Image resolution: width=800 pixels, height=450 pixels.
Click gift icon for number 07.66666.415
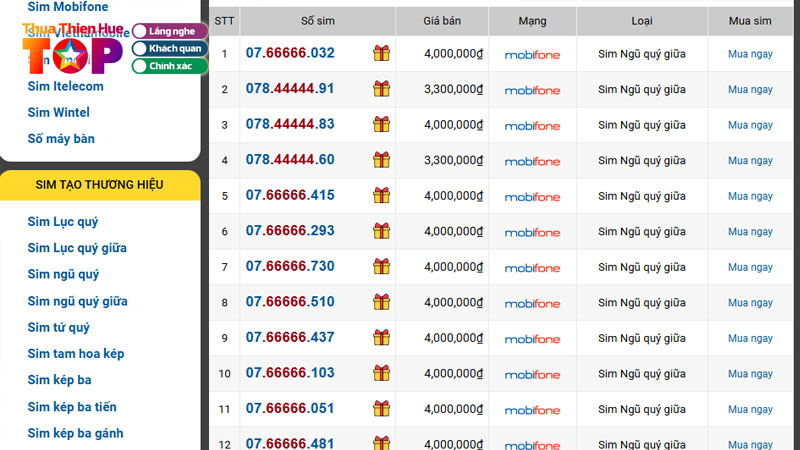pyautogui.click(x=382, y=196)
